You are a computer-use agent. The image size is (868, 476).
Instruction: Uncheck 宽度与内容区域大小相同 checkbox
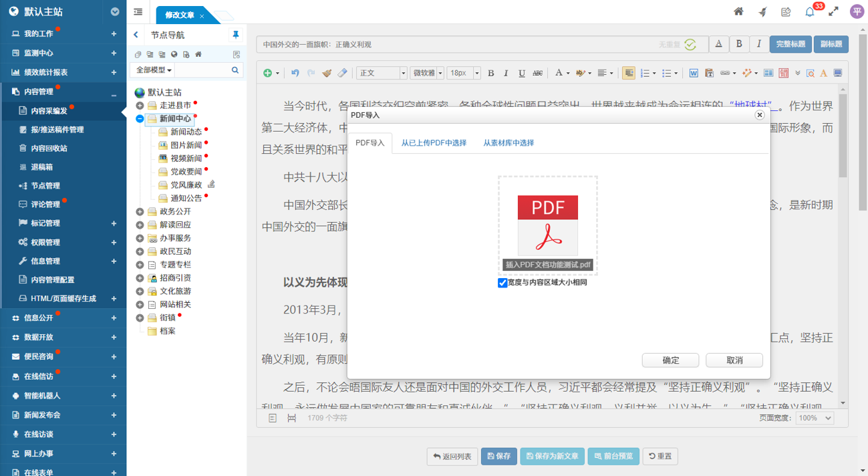(502, 283)
